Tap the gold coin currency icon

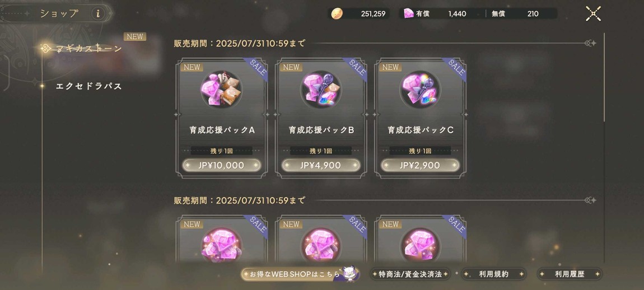click(x=337, y=13)
